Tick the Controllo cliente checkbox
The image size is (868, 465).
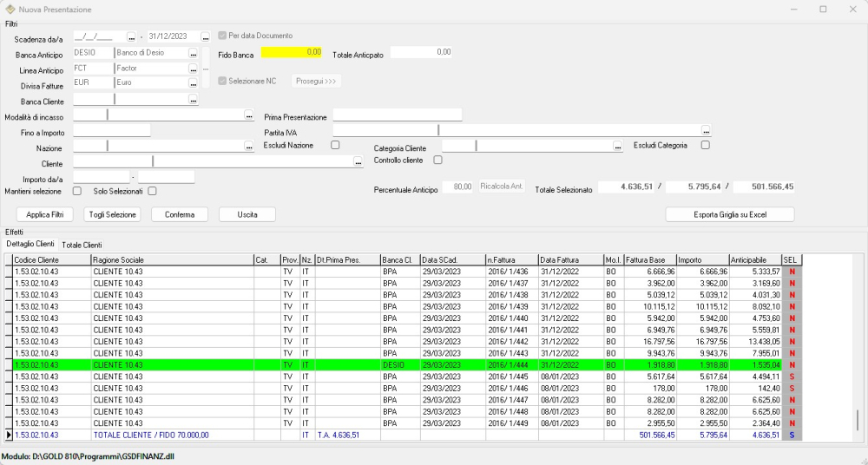[437, 160]
